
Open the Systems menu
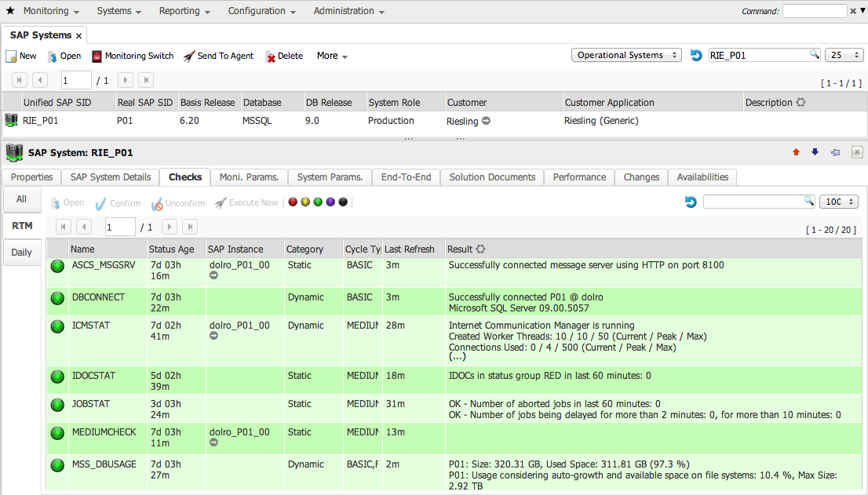click(x=119, y=10)
